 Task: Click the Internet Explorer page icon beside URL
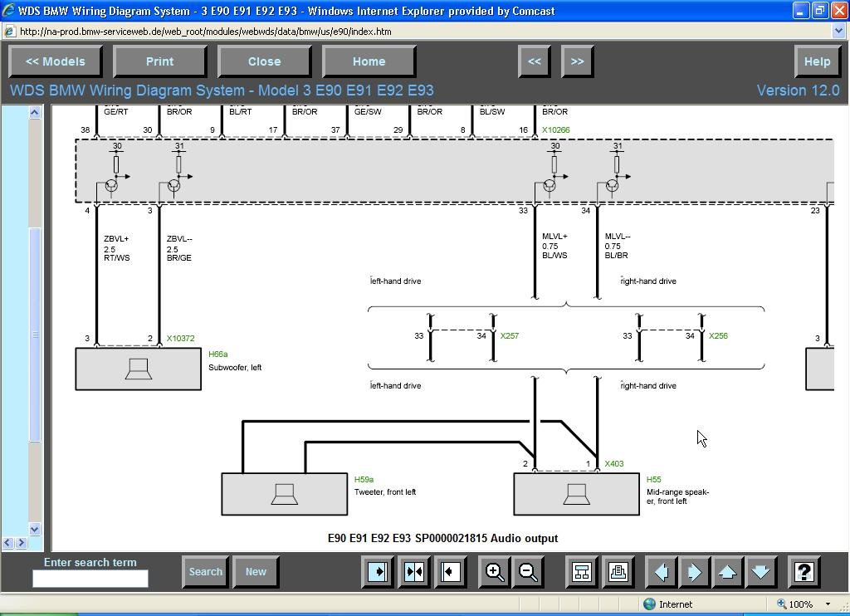coord(8,32)
